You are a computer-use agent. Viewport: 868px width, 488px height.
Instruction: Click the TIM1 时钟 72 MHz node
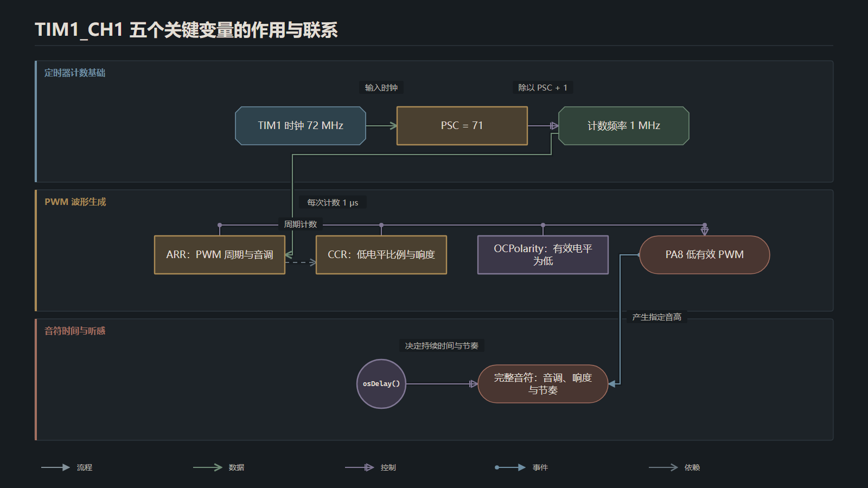pyautogui.click(x=301, y=126)
